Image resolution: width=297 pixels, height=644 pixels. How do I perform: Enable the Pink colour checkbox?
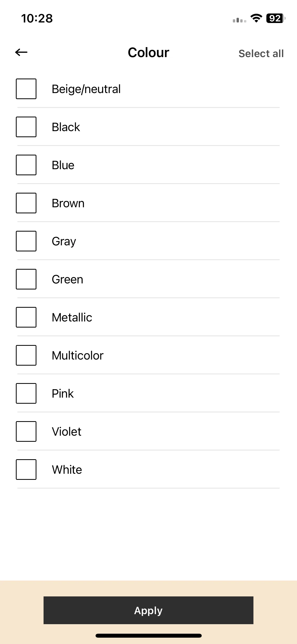point(26,393)
